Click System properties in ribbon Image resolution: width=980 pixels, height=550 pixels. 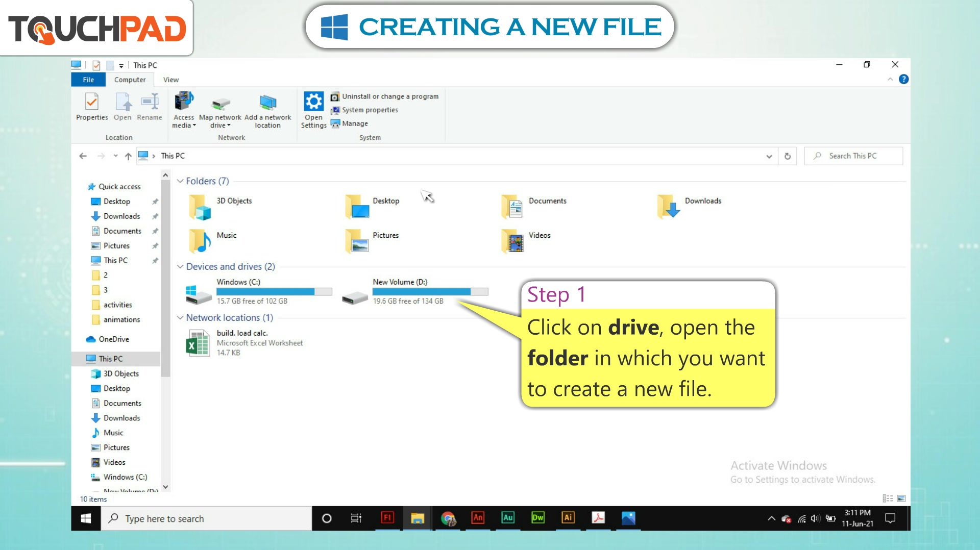(x=364, y=110)
